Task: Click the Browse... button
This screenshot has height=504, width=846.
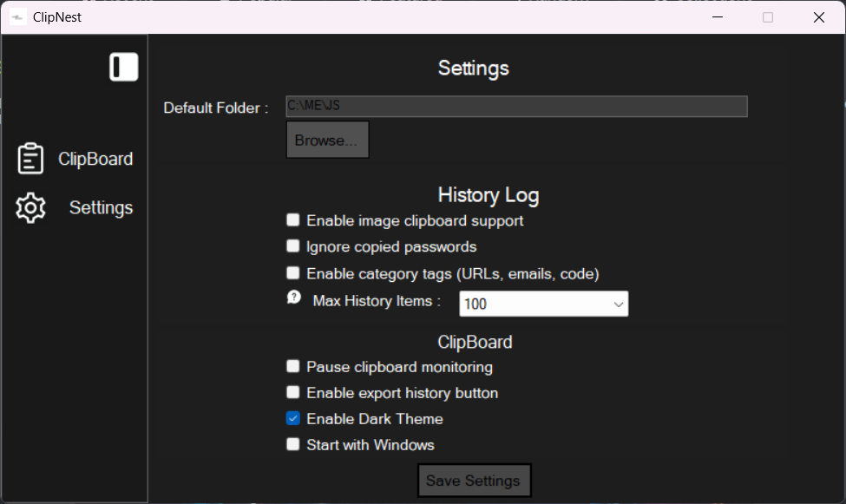Action: pyautogui.click(x=327, y=141)
